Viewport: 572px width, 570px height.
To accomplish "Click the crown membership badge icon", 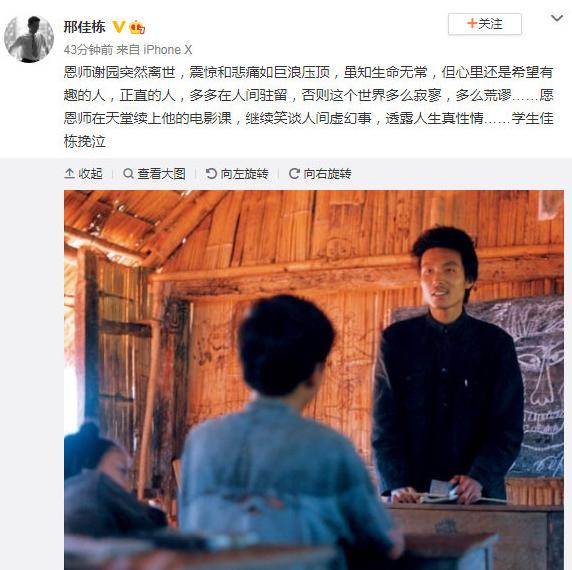I will (x=137, y=27).
